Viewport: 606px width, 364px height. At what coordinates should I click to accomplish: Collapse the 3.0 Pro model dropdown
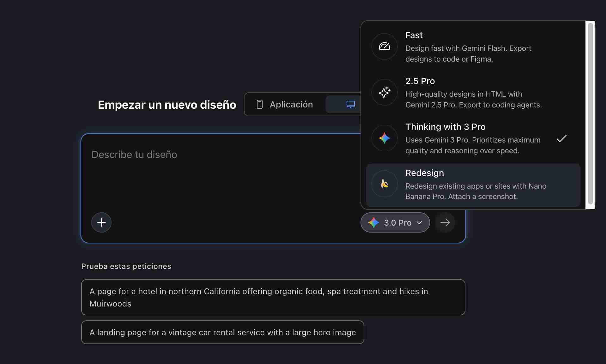pyautogui.click(x=395, y=222)
